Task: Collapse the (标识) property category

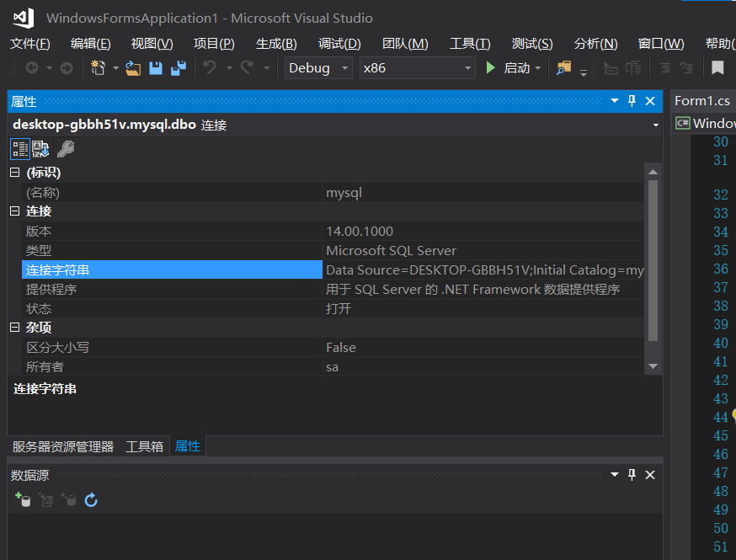Action: coord(15,173)
